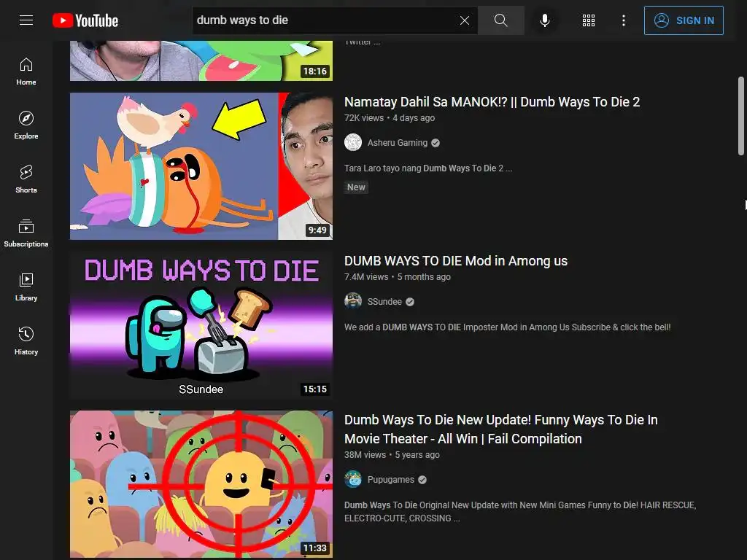Click description mentioning HAIR RESCUE, ELECTRO-CUTE
The height and width of the screenshot is (560, 747).
[520, 511]
